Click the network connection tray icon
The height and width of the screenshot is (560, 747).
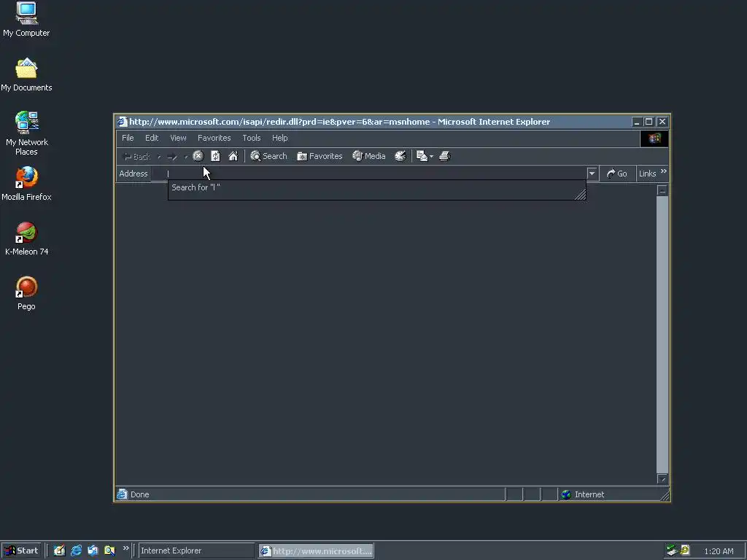672,551
